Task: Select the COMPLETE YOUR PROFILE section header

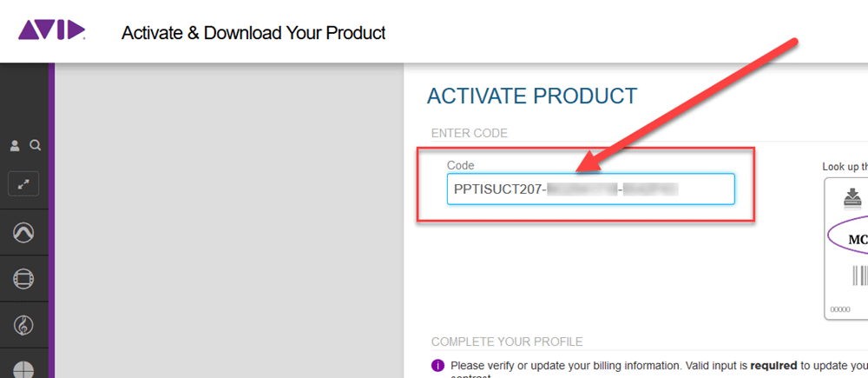Action: click(506, 342)
